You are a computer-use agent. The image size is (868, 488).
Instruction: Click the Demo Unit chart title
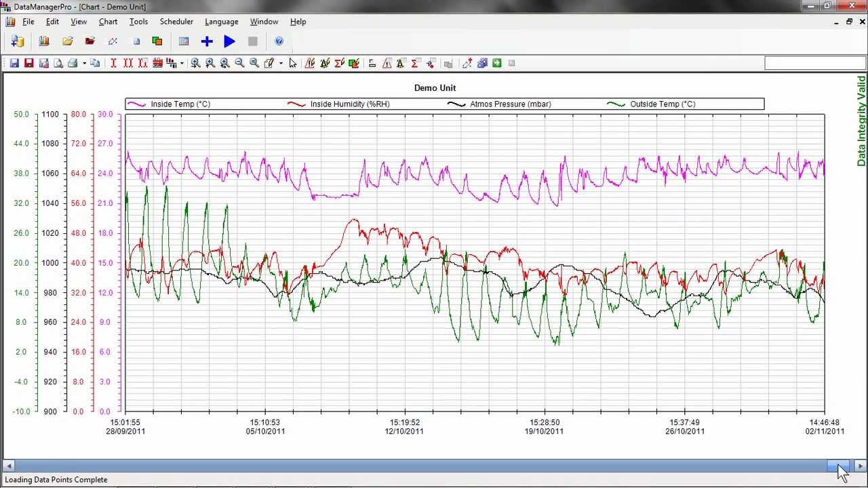tap(435, 88)
